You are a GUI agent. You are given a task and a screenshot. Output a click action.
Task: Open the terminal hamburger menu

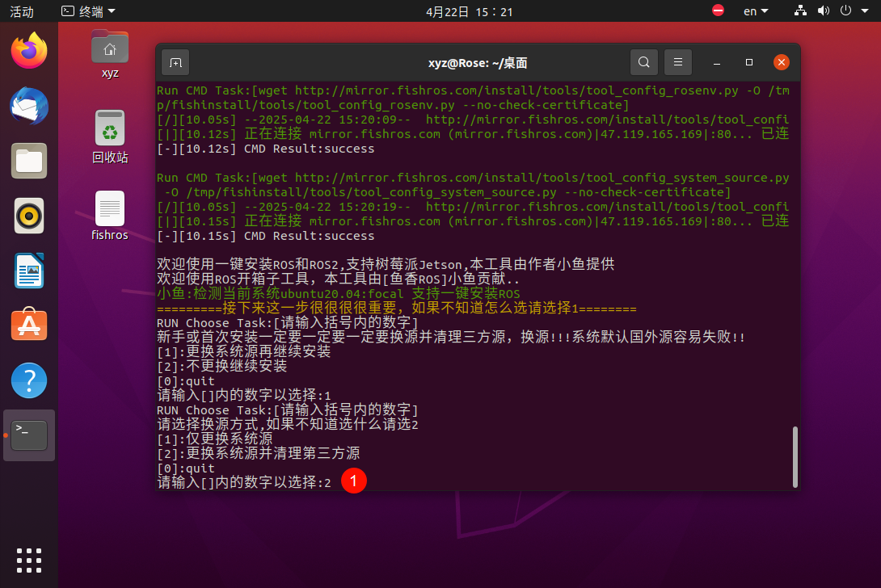tap(678, 62)
